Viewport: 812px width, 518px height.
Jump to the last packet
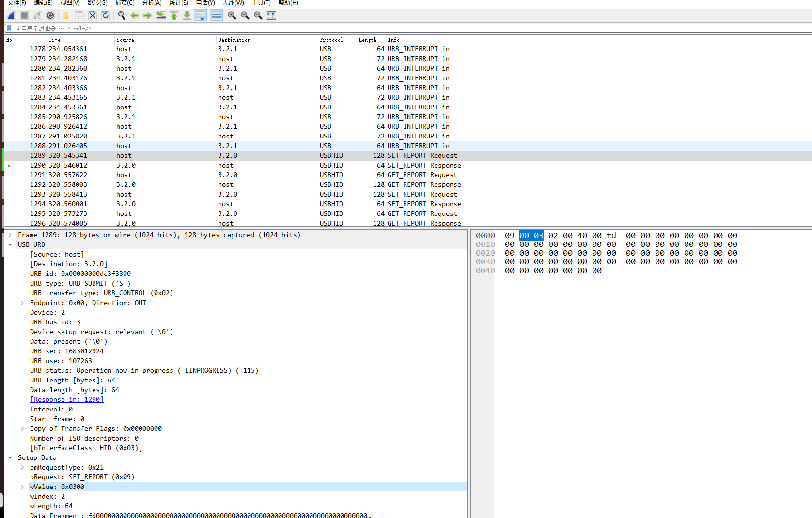(187, 15)
